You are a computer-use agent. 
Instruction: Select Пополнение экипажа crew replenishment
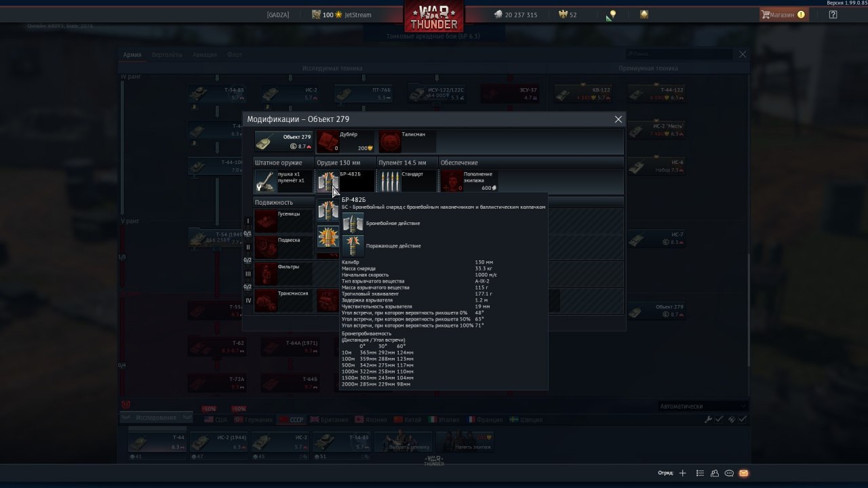(469, 181)
